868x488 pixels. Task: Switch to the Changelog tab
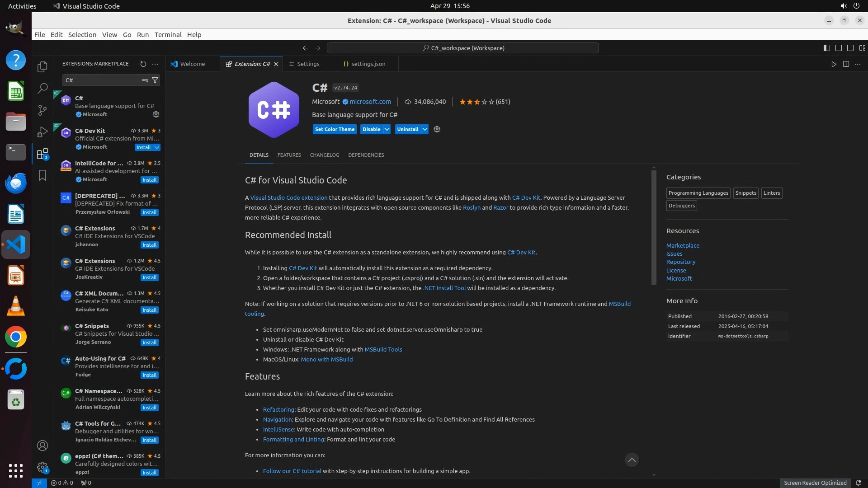tap(324, 155)
